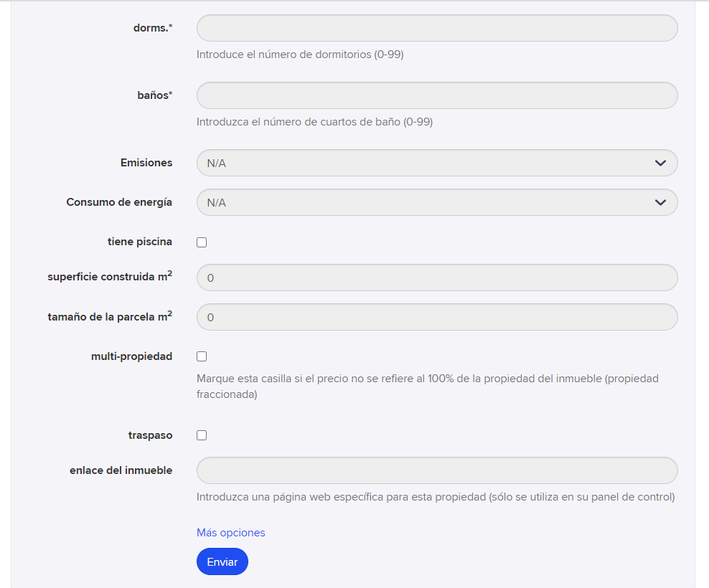Open the Emisiones dropdown
The image size is (709, 588).
(437, 163)
